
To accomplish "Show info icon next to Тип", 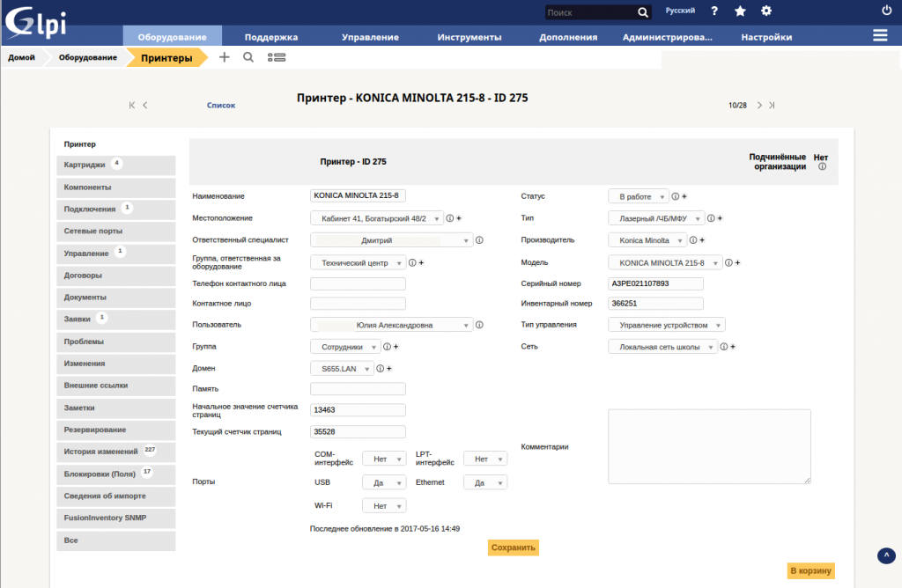I will coord(711,218).
